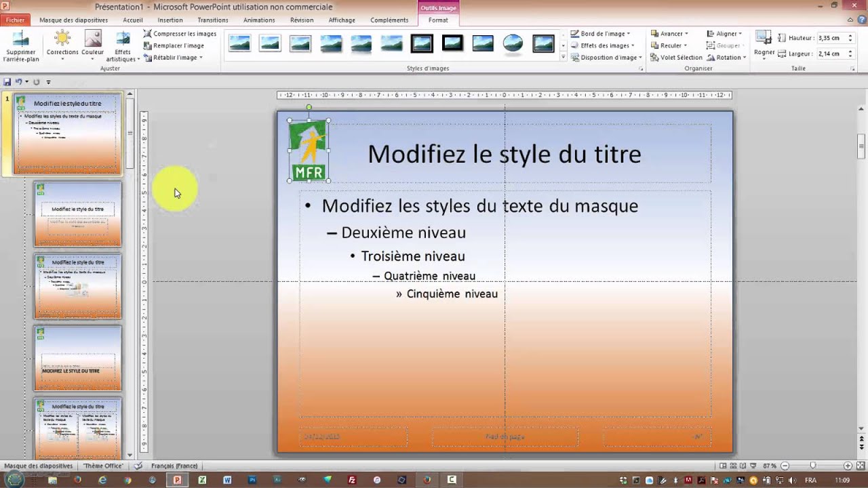
Task: Click the zoom slider handle
Action: [813, 466]
